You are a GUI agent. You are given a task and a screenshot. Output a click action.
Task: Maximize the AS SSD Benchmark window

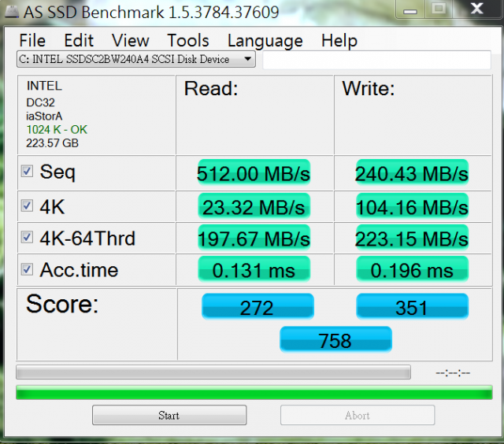pos(439,9)
